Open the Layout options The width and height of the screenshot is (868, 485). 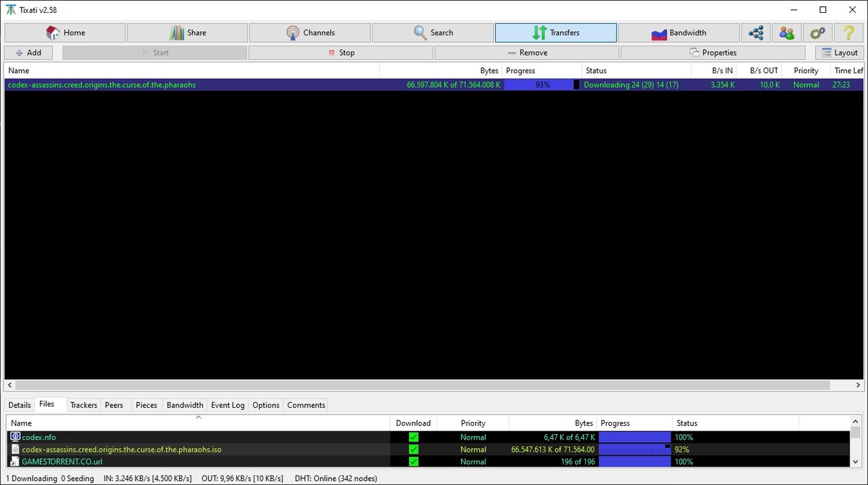tap(840, 52)
